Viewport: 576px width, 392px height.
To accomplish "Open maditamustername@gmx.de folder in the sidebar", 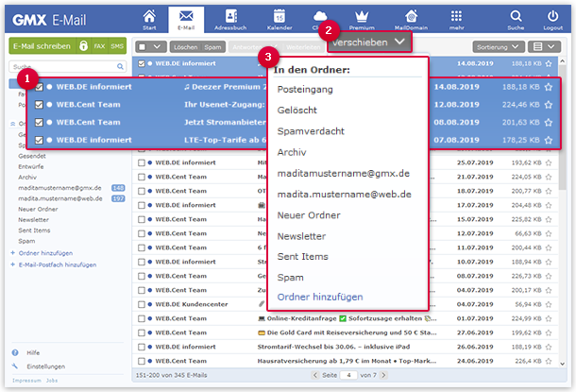I will click(x=59, y=188).
